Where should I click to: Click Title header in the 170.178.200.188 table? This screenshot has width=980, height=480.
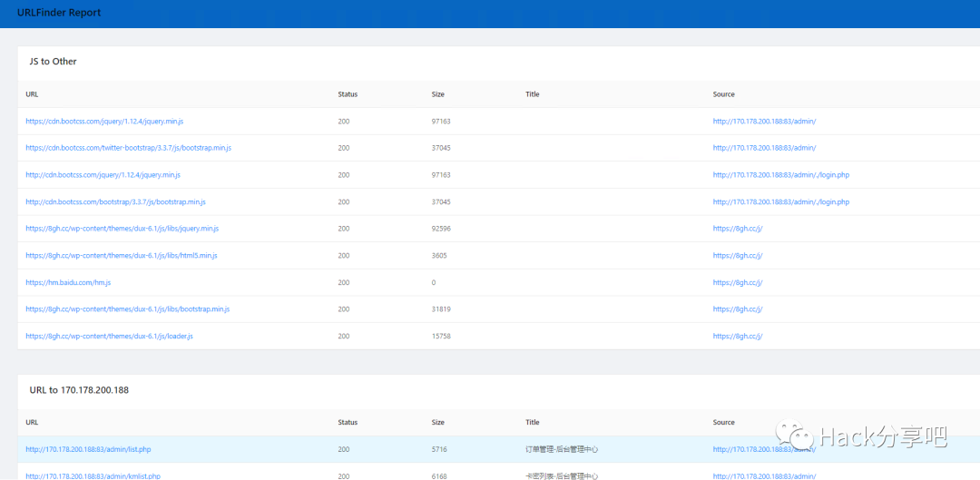point(533,423)
